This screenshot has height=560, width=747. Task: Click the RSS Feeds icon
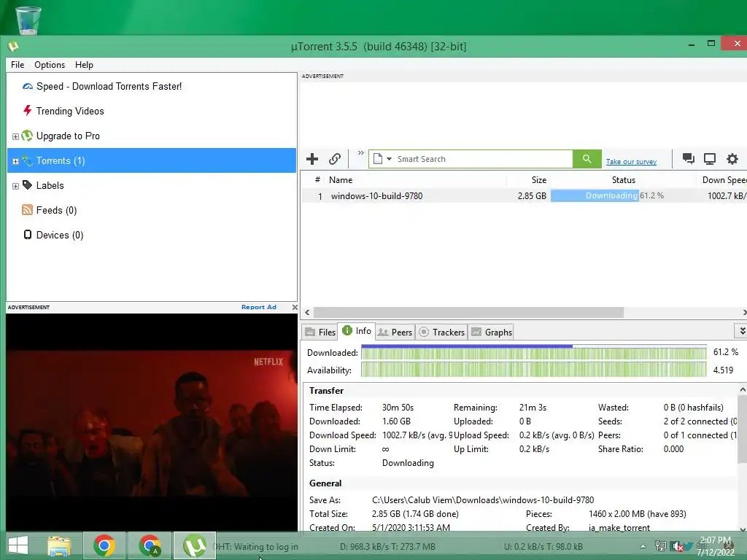point(27,209)
